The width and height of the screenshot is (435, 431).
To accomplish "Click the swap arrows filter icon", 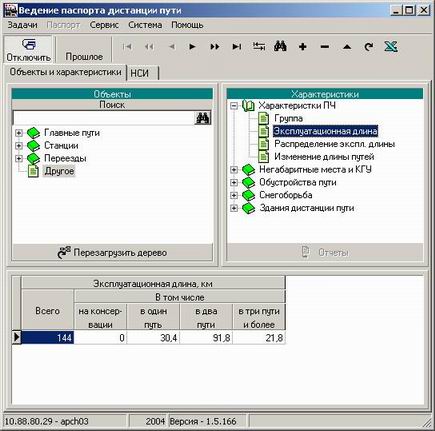I will tap(259, 46).
